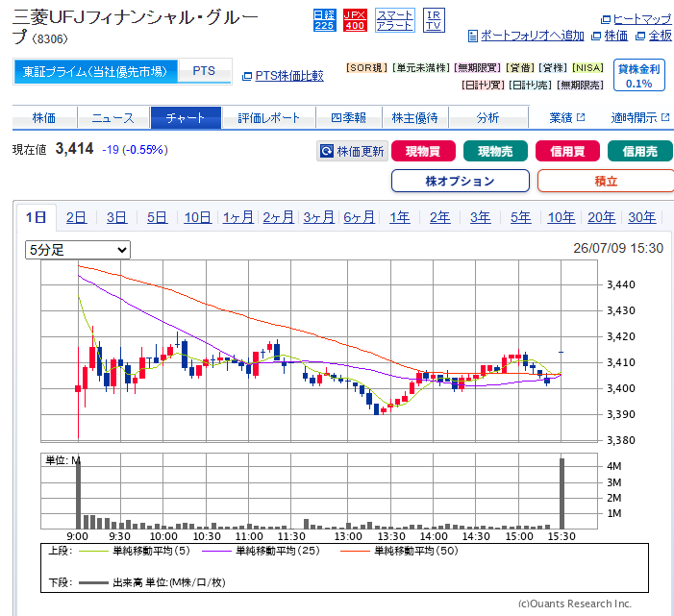Select 5年 chart period

(521, 217)
